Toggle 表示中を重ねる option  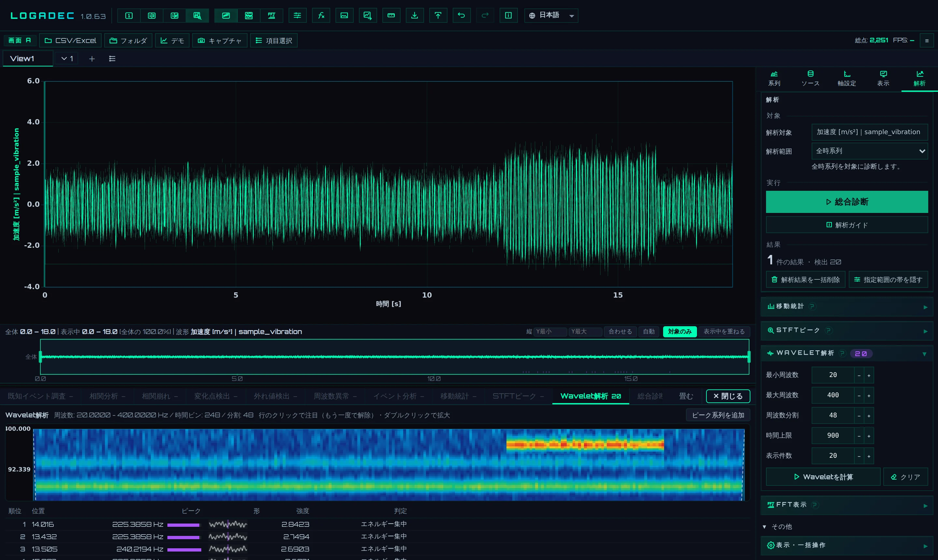(724, 332)
